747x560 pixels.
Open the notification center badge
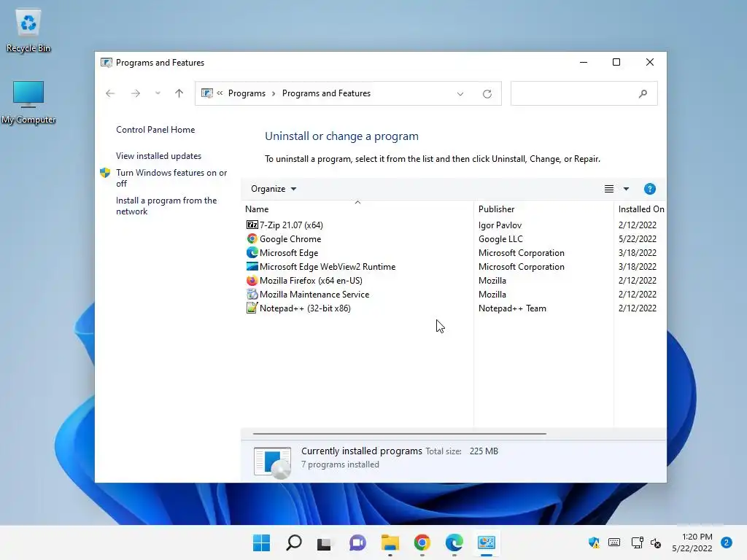point(726,542)
